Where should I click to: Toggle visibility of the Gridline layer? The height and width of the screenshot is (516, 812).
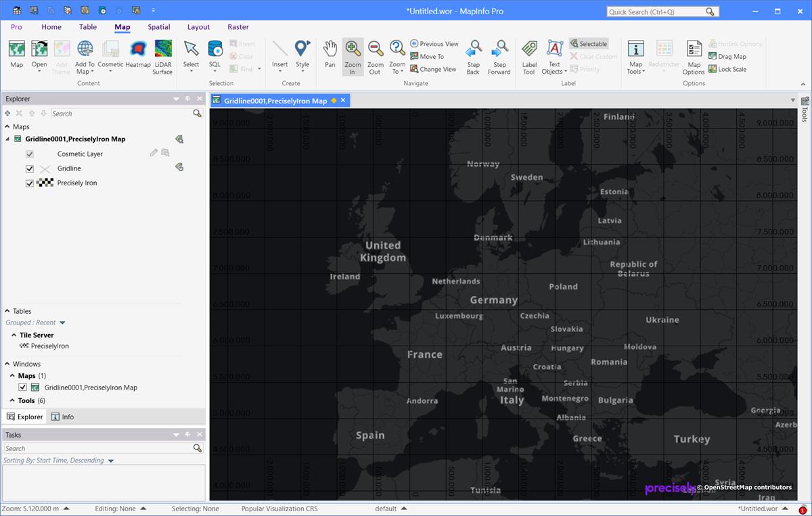[x=29, y=168]
